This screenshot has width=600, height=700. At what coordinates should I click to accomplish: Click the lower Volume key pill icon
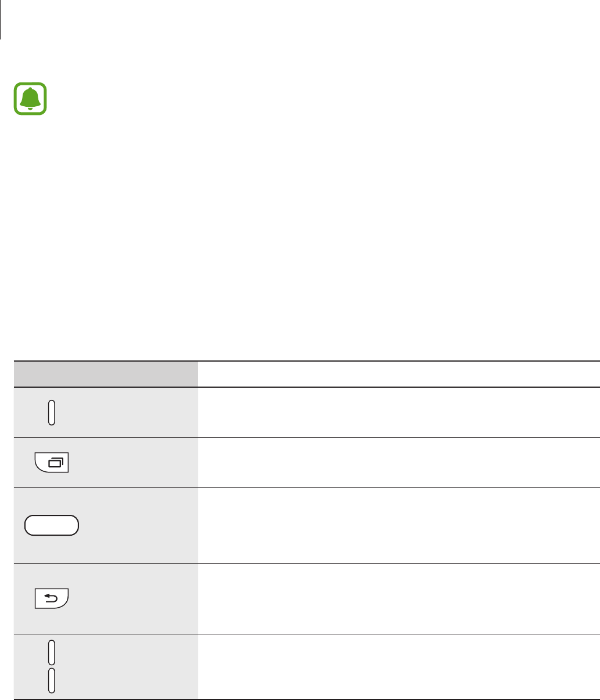point(52,680)
